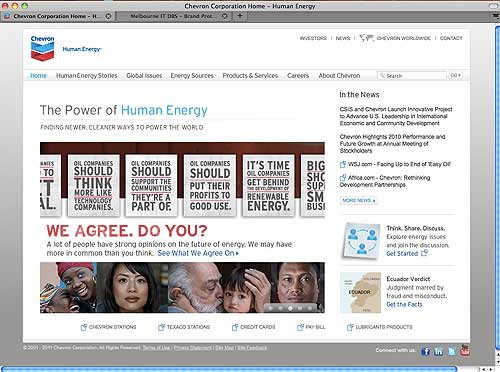
Task: Click the horizontal scrollbar at window bottom
Action: [230, 369]
